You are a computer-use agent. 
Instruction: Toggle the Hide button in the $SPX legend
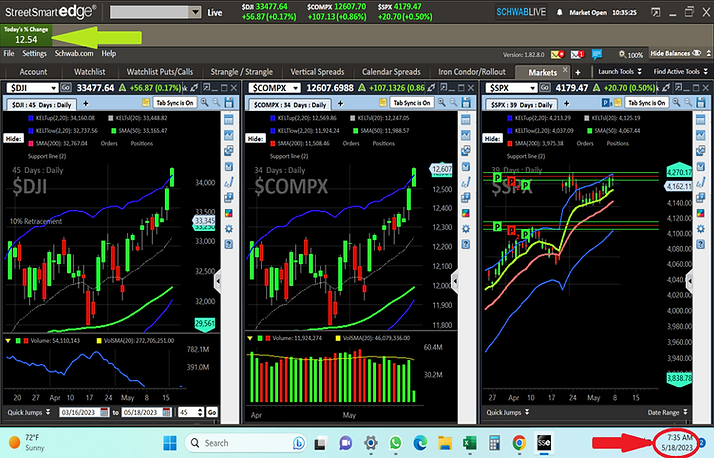click(x=493, y=138)
